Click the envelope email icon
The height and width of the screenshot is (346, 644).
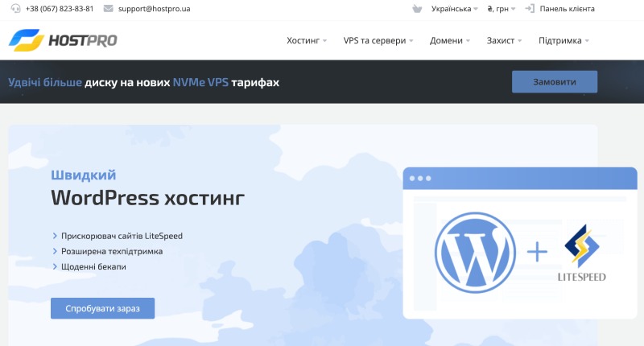[x=108, y=9]
